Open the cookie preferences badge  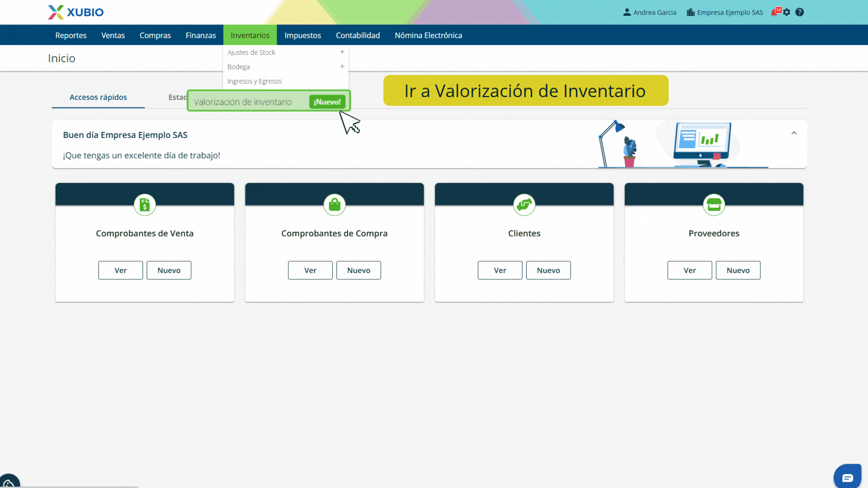(8, 482)
